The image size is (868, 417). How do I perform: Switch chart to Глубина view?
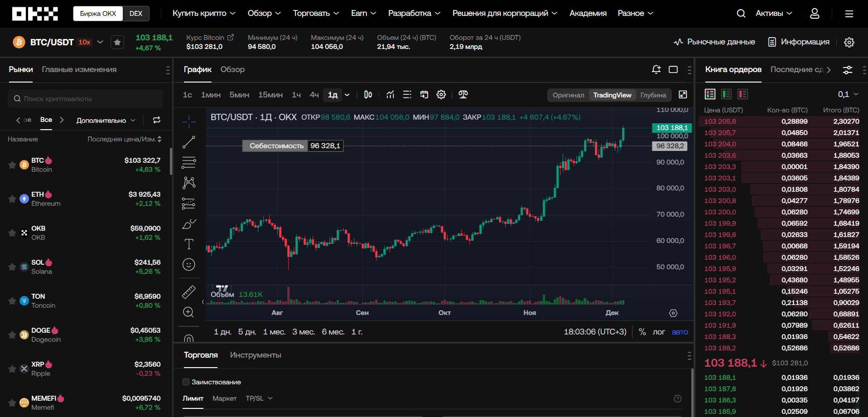[x=653, y=95]
